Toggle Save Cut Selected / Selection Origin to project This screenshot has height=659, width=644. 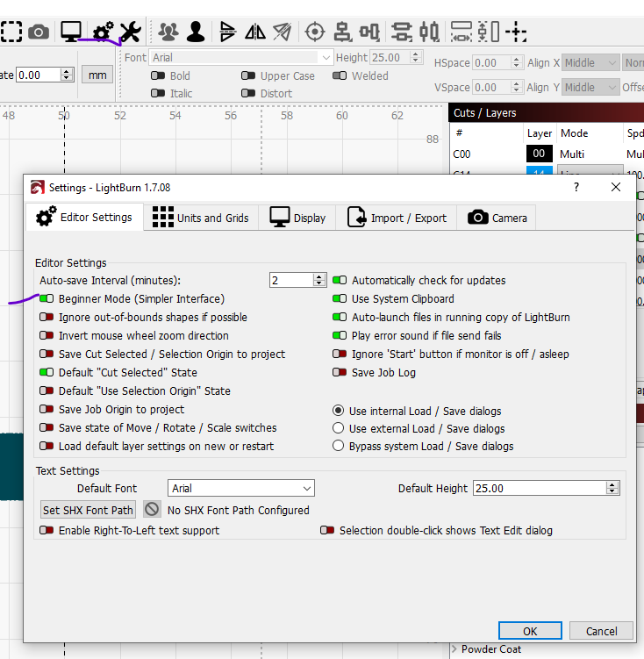47,354
